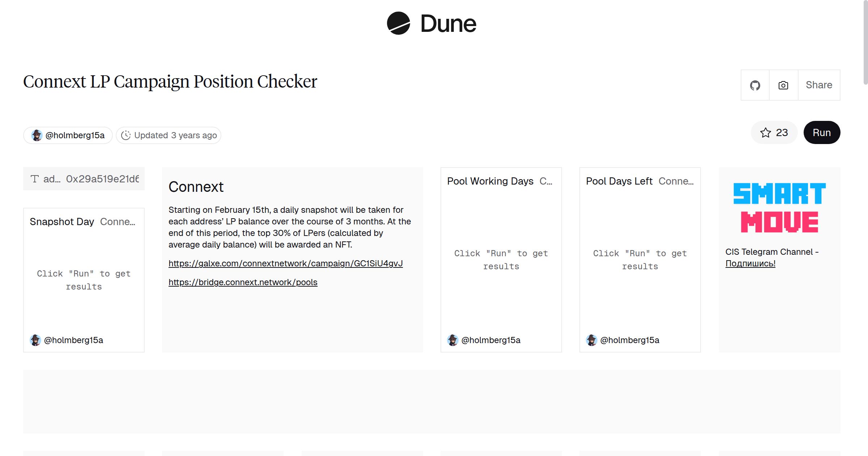Click the avatar on the Snapshot Day widget
This screenshot has height=456, width=868.
click(36, 340)
